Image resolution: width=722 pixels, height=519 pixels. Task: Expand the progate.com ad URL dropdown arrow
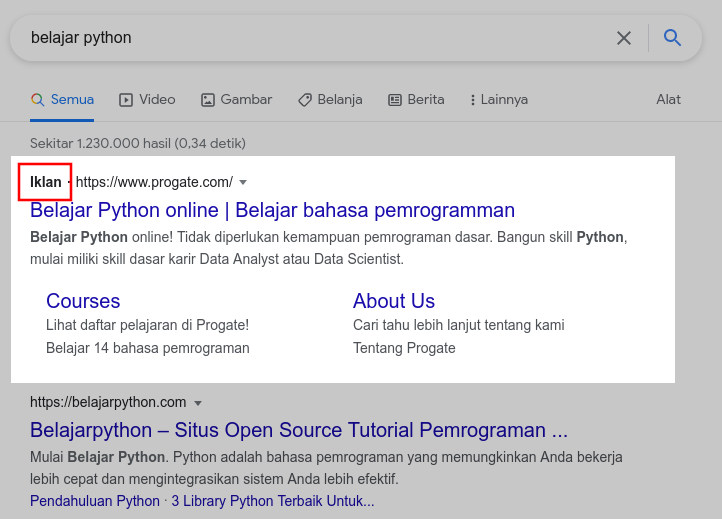pyautogui.click(x=243, y=183)
